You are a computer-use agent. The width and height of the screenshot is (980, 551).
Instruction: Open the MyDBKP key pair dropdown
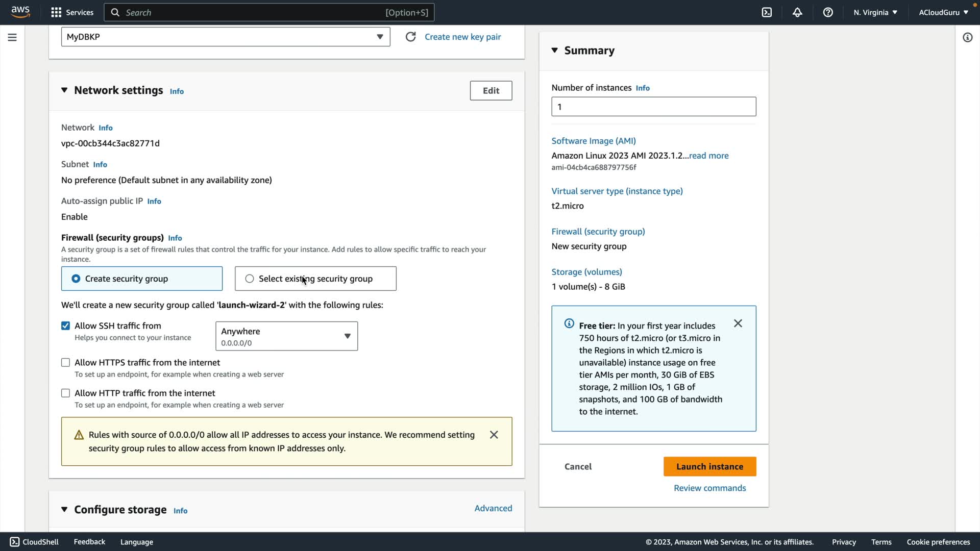tap(226, 37)
